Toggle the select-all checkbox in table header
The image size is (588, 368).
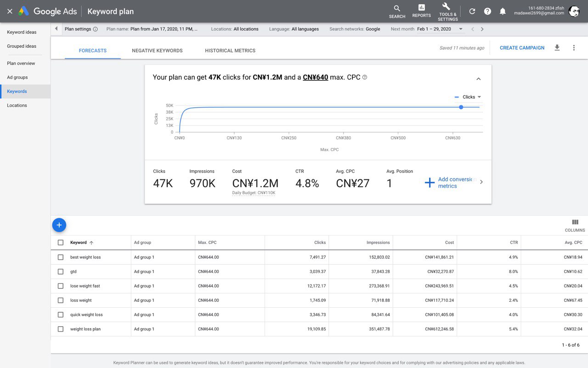click(x=61, y=242)
